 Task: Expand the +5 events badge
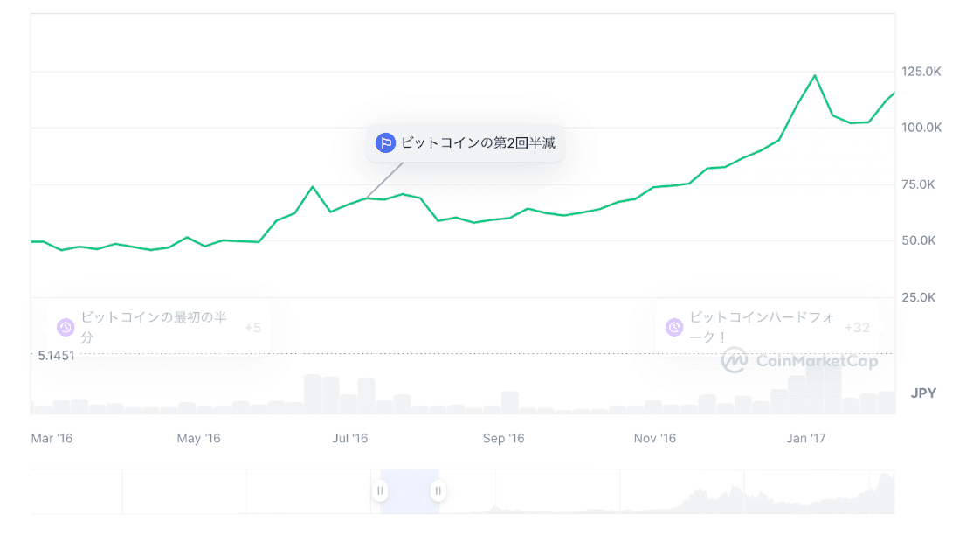click(252, 328)
